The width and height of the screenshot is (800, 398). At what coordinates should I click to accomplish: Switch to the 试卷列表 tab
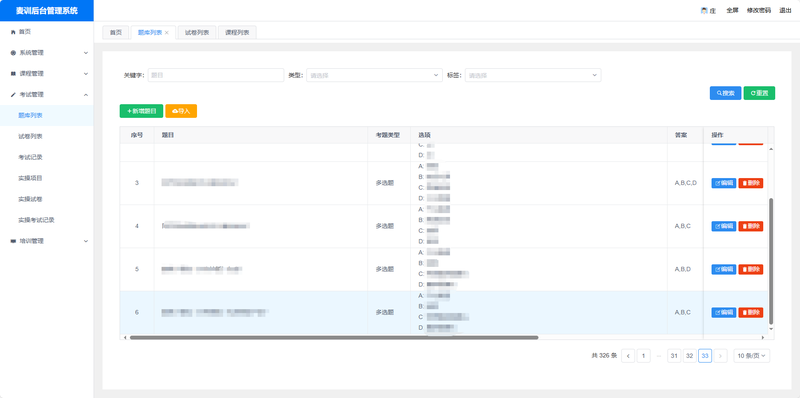pyautogui.click(x=196, y=32)
